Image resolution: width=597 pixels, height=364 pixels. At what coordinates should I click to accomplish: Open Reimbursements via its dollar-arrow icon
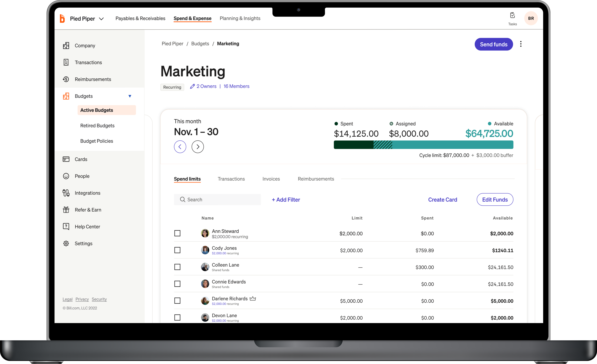tap(66, 79)
